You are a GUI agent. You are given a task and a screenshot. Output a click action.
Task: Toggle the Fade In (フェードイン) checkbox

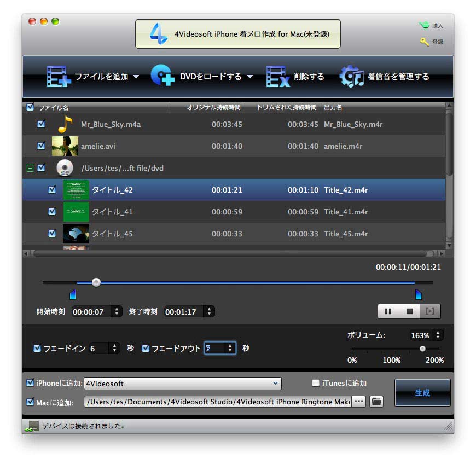tap(37, 348)
